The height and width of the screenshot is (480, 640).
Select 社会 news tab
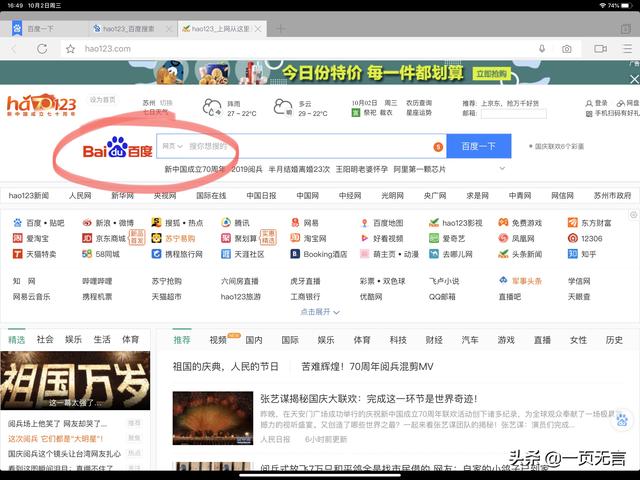tap(45, 339)
